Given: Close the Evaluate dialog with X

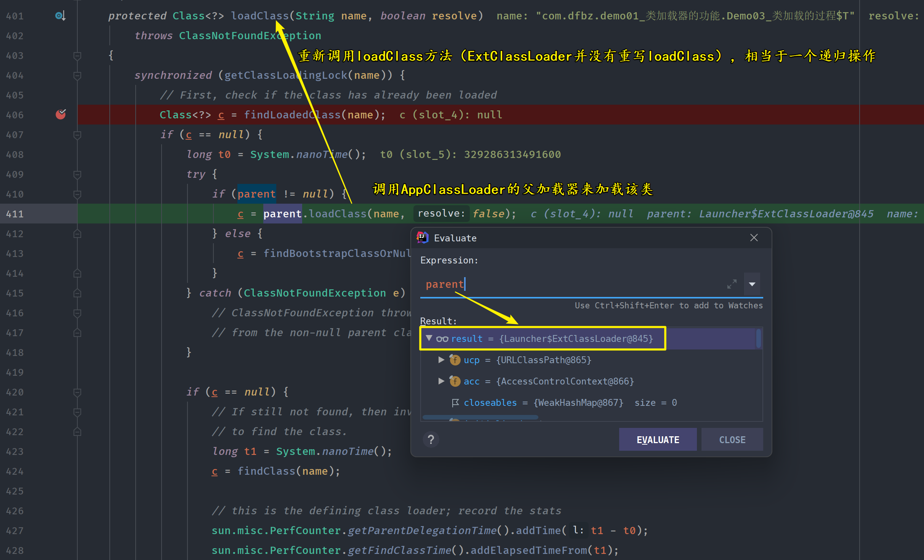Looking at the screenshot, I should point(754,238).
